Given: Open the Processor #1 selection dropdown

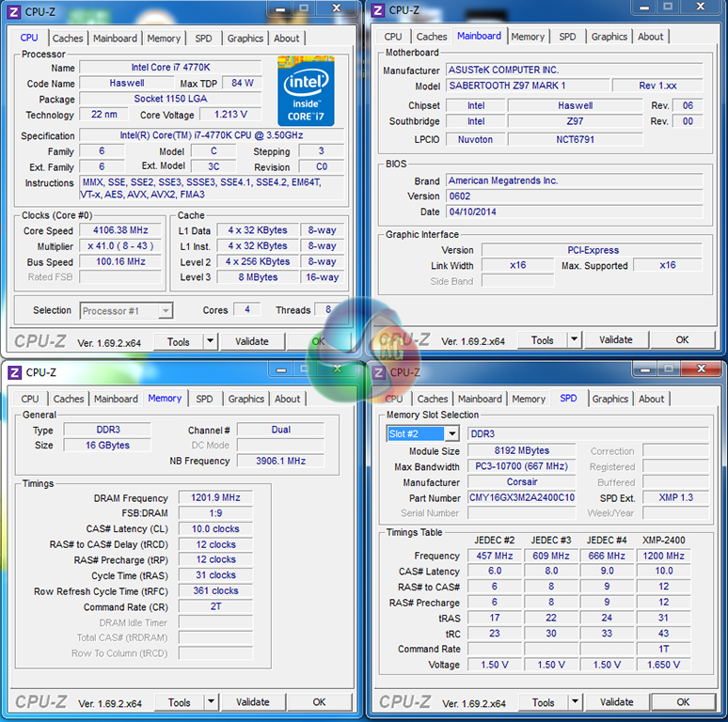Looking at the screenshot, I should point(166,310).
